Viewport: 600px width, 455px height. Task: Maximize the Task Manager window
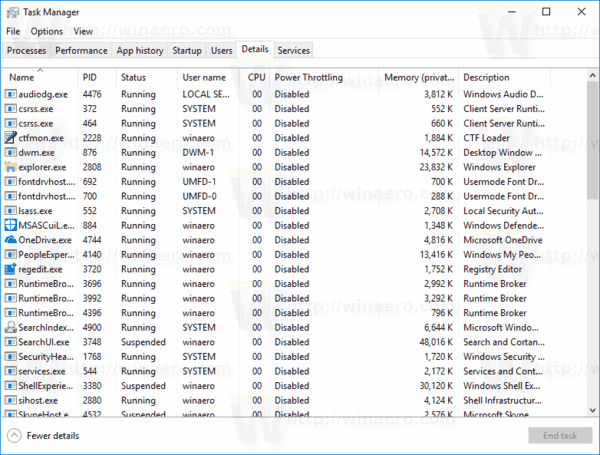pos(546,12)
